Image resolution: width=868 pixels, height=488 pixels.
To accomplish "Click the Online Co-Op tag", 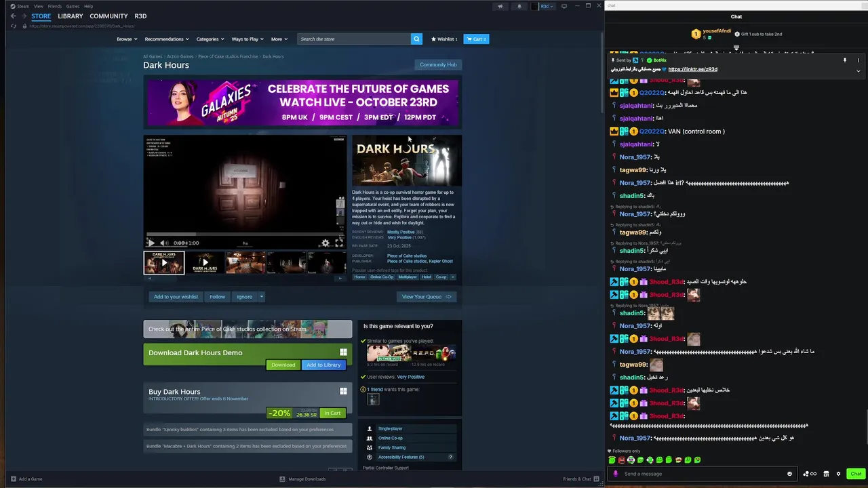I will pos(382,277).
